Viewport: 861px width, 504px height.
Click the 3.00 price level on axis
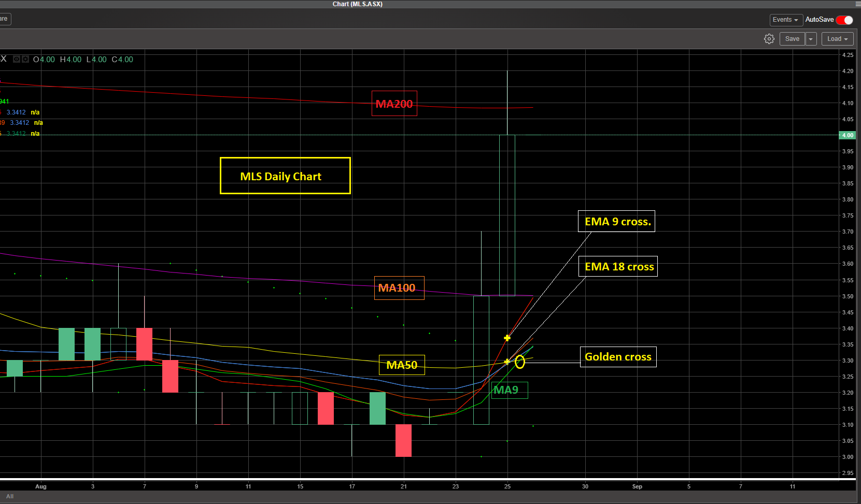[848, 457]
